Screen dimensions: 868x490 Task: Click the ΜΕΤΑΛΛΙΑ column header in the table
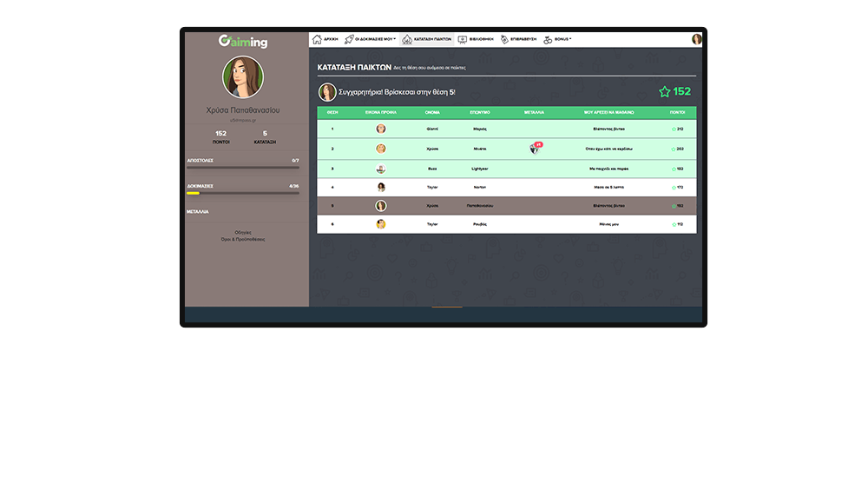pos(534,113)
